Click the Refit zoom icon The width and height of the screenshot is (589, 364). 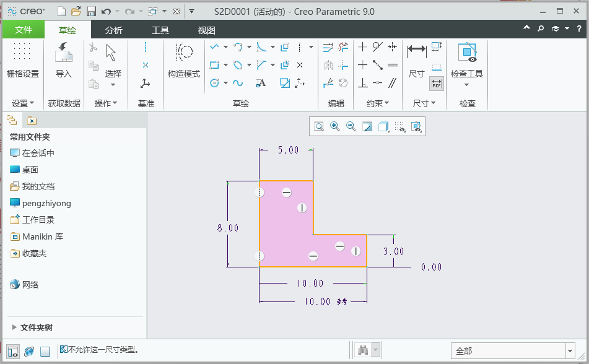319,126
